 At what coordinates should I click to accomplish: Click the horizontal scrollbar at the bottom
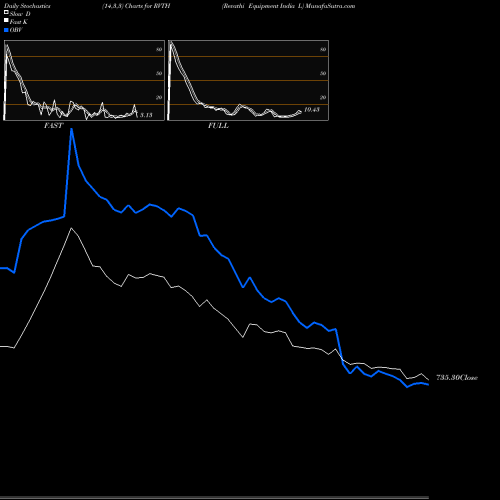coord(214,498)
